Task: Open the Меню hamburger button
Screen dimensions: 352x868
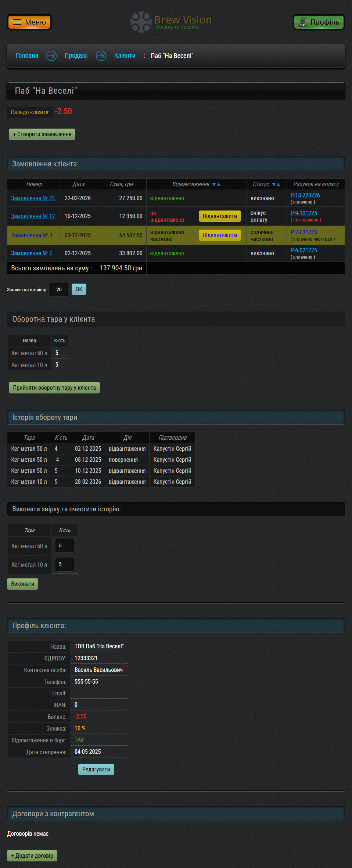Action: pyautogui.click(x=29, y=22)
